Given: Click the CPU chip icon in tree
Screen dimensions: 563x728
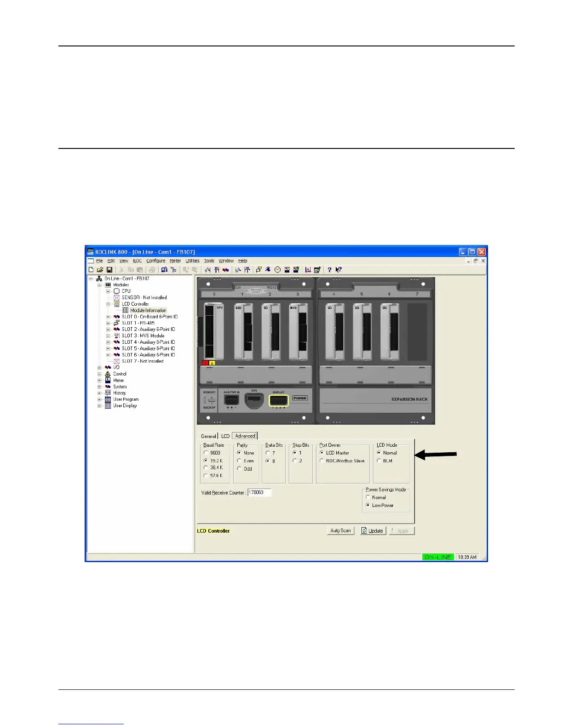Looking at the screenshot, I should [x=116, y=291].
